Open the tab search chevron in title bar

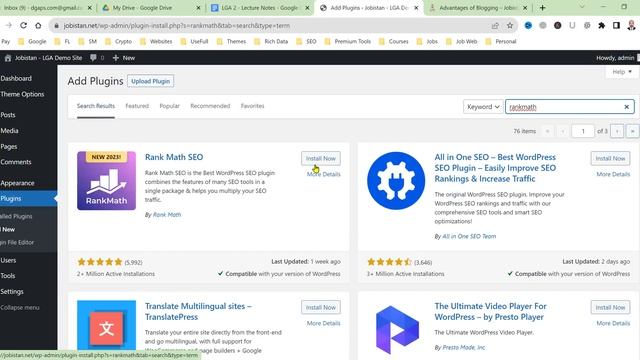coord(582,7)
